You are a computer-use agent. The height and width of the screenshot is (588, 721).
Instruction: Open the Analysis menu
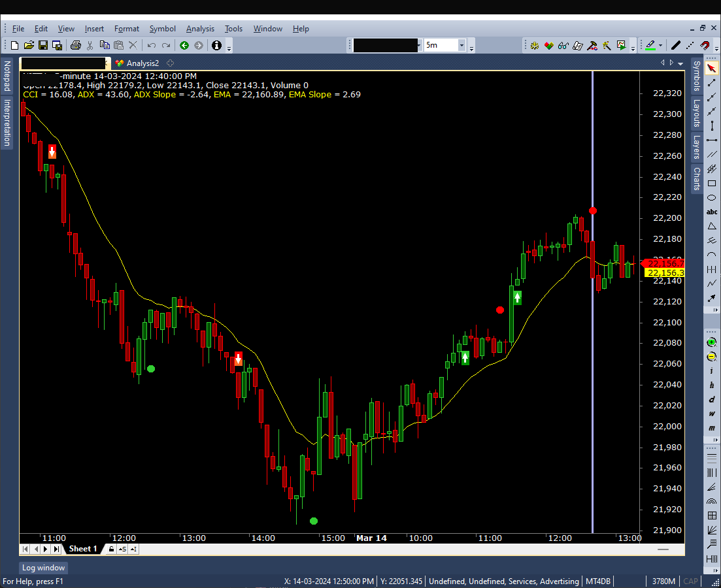200,29
